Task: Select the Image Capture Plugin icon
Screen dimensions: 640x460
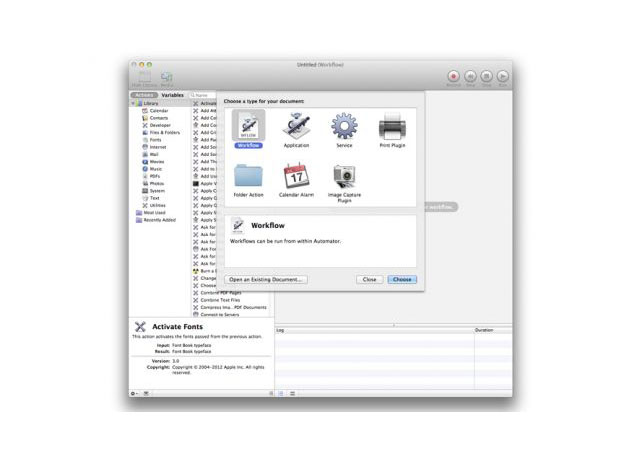Action: (x=344, y=176)
